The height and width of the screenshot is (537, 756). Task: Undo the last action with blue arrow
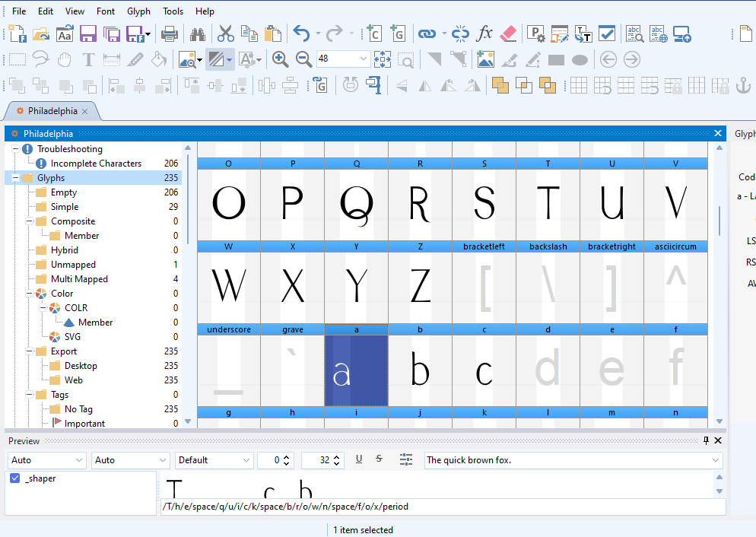[x=302, y=34]
